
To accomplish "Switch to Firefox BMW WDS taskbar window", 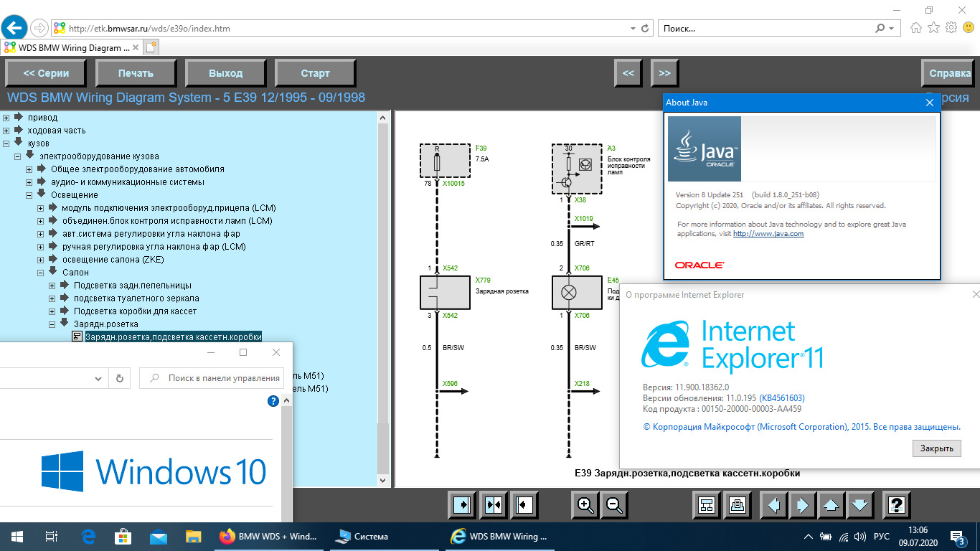I will click(x=270, y=536).
